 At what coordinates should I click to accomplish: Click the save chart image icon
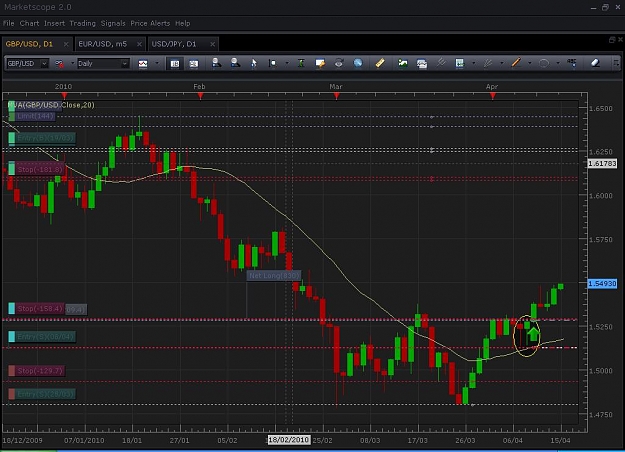click(x=403, y=63)
